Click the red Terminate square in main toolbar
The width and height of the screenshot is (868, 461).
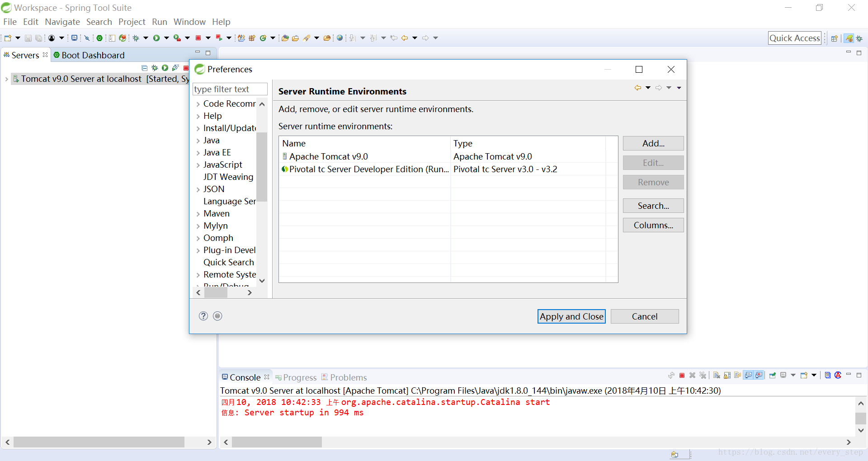point(198,38)
